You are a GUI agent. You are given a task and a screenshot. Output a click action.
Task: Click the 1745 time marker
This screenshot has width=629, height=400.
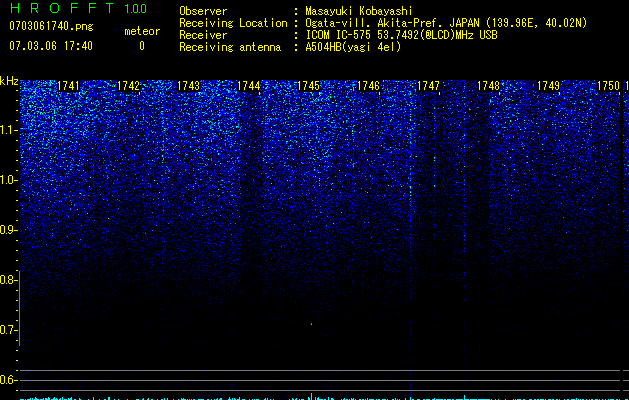coord(308,86)
